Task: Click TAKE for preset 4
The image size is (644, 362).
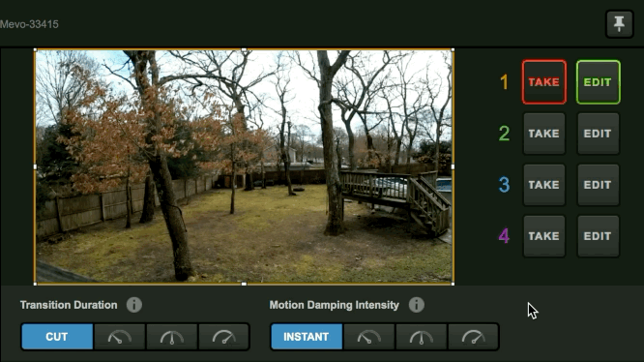Action: coord(543,236)
